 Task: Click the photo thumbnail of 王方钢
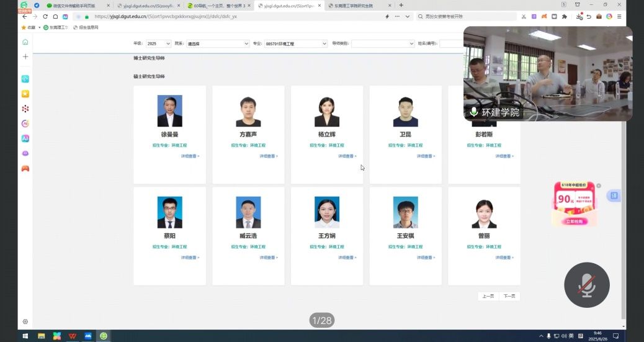[x=327, y=213]
